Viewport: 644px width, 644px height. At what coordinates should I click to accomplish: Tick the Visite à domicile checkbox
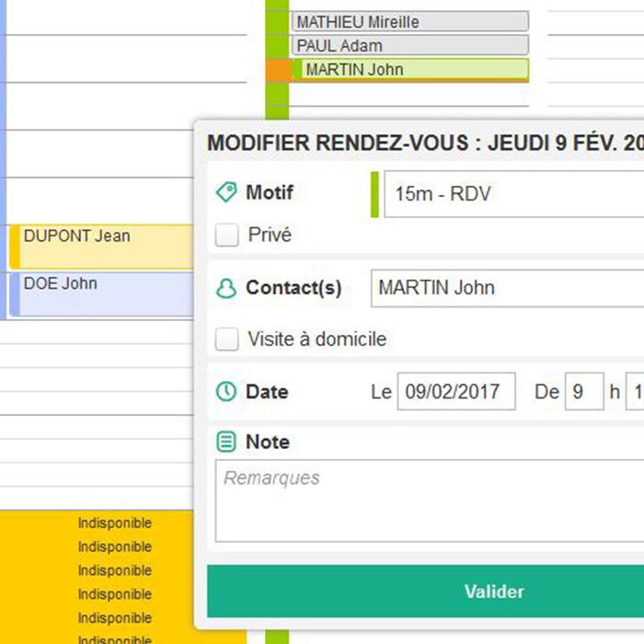[x=227, y=339]
